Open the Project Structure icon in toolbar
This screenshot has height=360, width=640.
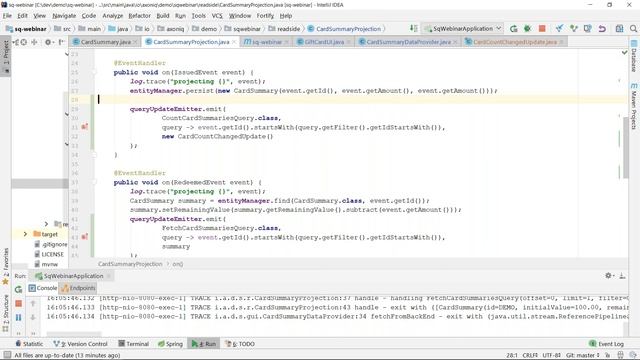pos(619,29)
